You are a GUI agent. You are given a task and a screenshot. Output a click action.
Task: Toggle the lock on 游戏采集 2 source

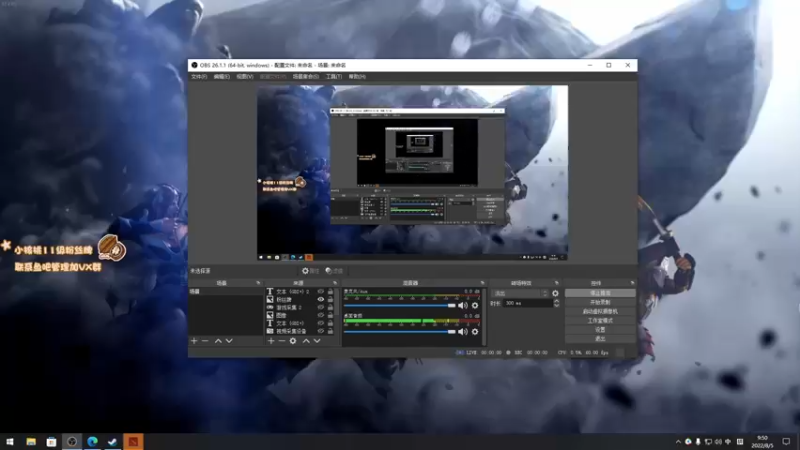[x=330, y=308]
